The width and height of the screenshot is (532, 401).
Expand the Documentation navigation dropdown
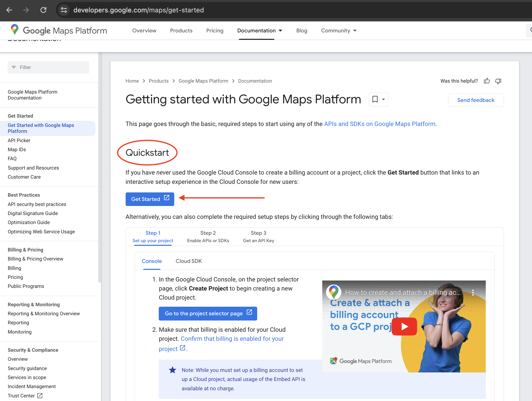[281, 30]
